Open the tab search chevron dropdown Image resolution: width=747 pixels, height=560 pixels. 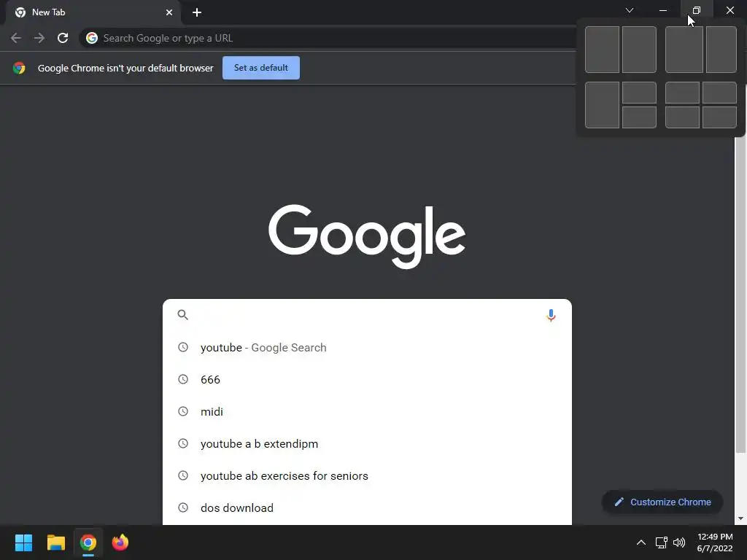pyautogui.click(x=630, y=10)
